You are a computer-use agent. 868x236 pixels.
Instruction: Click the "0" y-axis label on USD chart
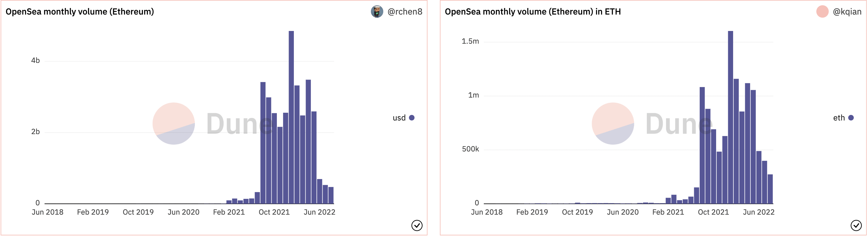point(38,203)
